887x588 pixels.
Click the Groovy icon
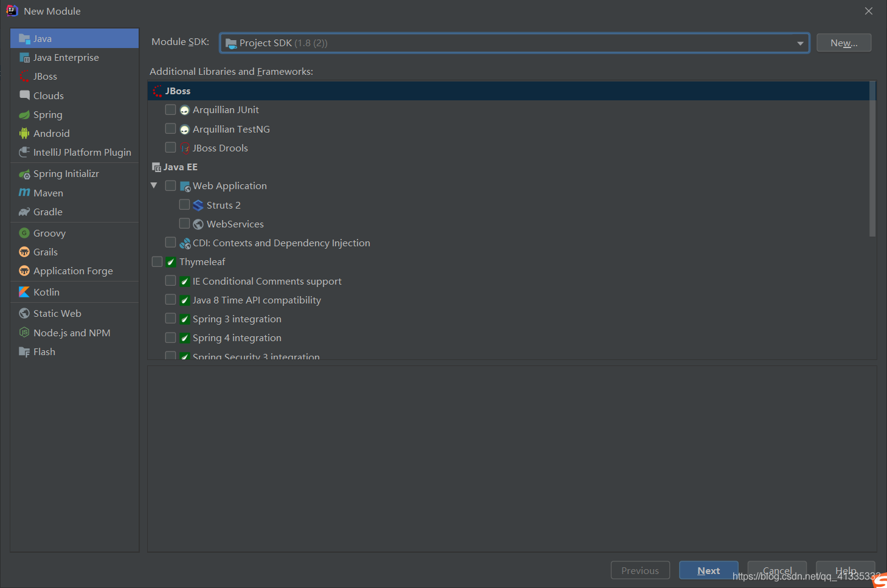coord(24,233)
